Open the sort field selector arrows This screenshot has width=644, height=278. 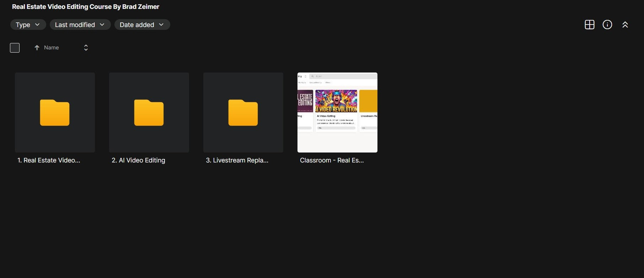click(x=86, y=48)
